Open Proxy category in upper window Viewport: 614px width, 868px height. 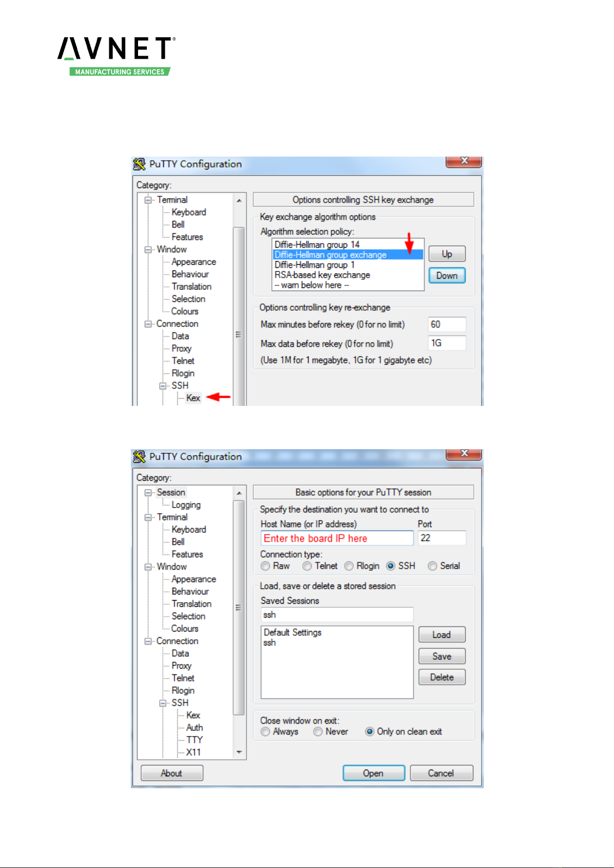pyautogui.click(x=181, y=349)
